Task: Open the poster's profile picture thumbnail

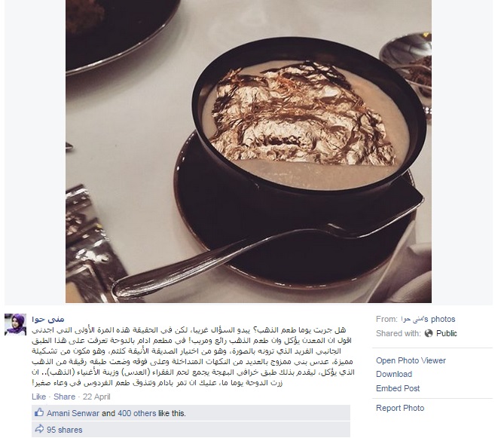Action: click(x=15, y=324)
